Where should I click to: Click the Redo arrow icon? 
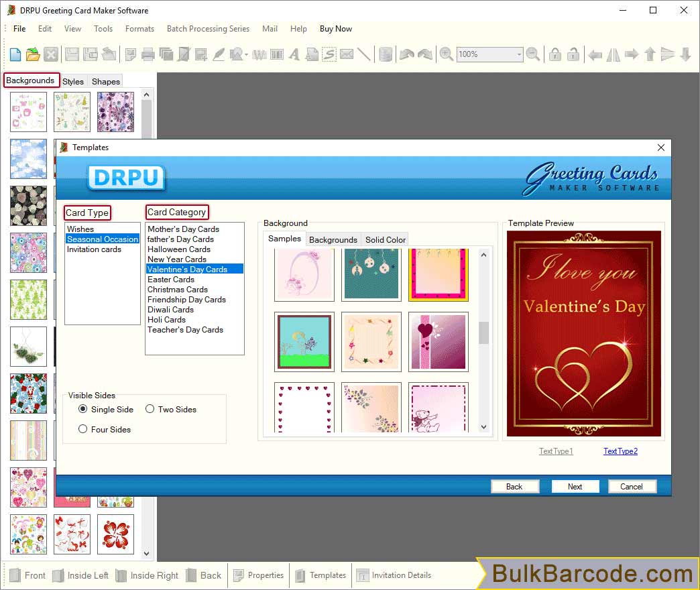[x=426, y=54]
